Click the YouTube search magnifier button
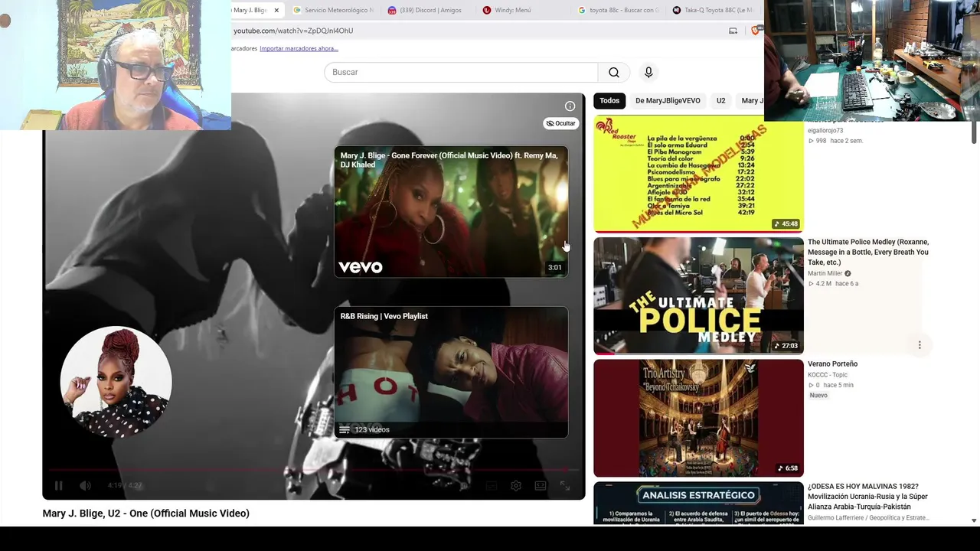The image size is (980, 551). pyautogui.click(x=614, y=72)
